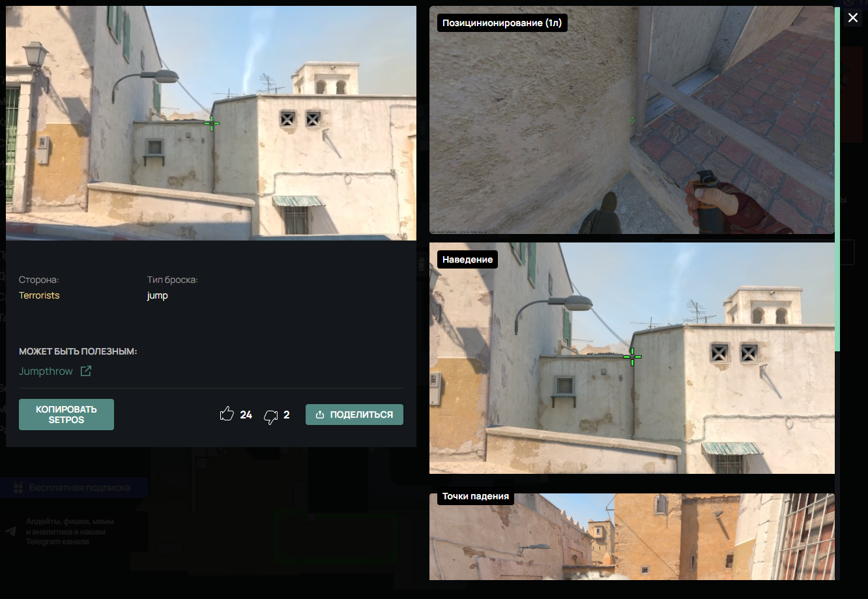Image resolution: width=868 pixels, height=599 pixels.
Task: Click the thumbs down dislike icon
Action: pos(270,416)
